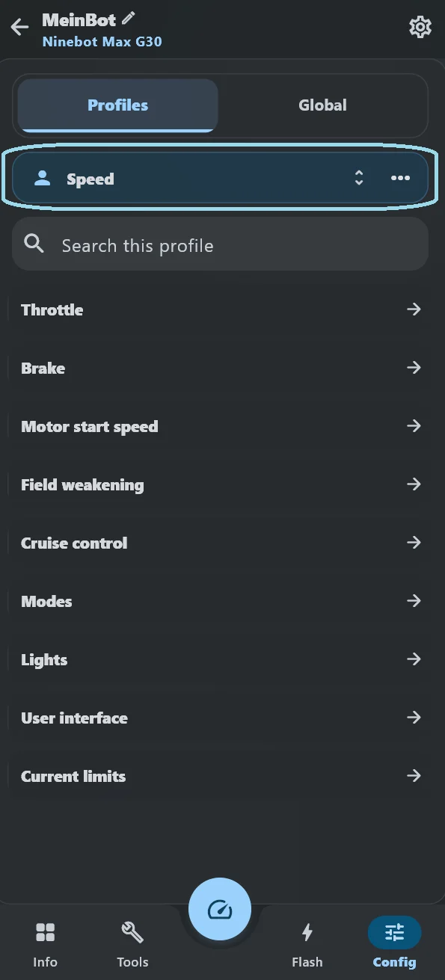Click the Search this profile field
Viewport: 445px width, 980px height.
pyautogui.click(x=220, y=244)
